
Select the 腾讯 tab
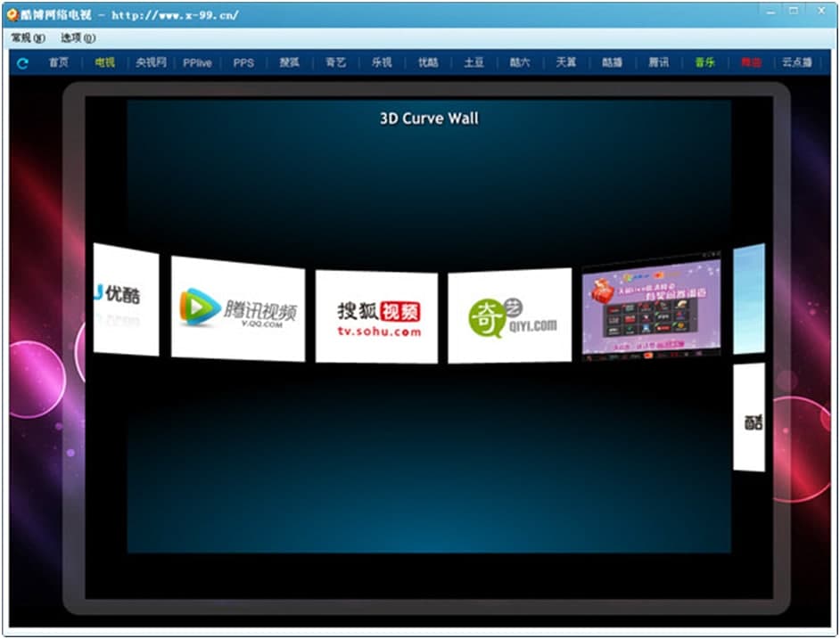[659, 62]
